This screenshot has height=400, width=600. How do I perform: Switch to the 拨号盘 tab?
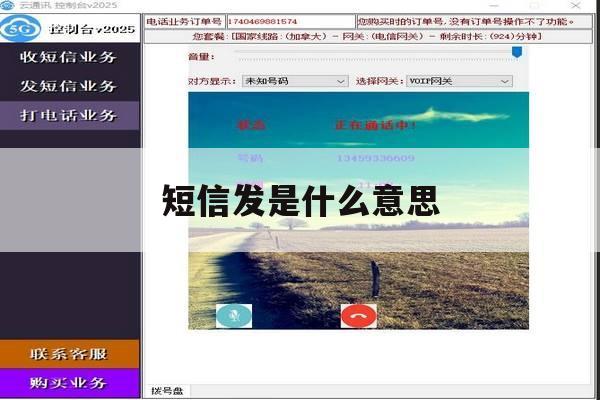coord(167,391)
